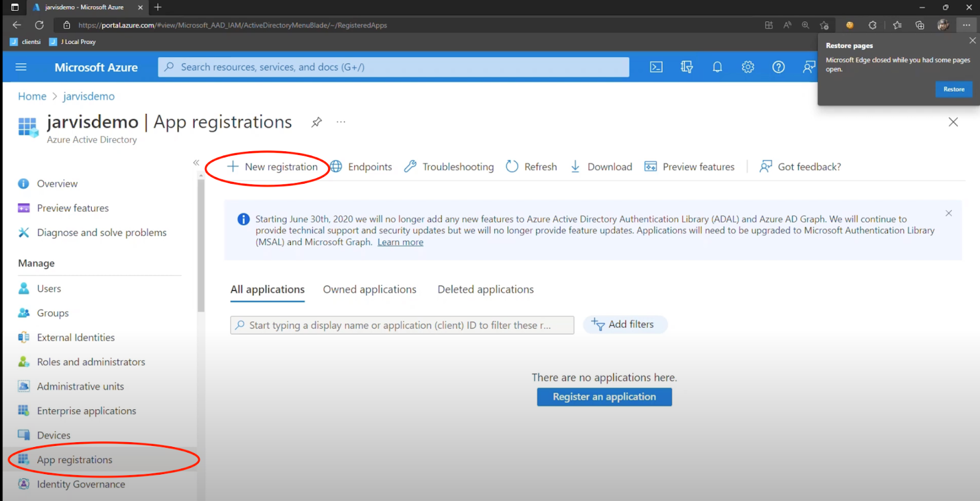Screen dimensions: 980x501
Task: Collapse the left navigation with double chevron
Action: click(196, 162)
